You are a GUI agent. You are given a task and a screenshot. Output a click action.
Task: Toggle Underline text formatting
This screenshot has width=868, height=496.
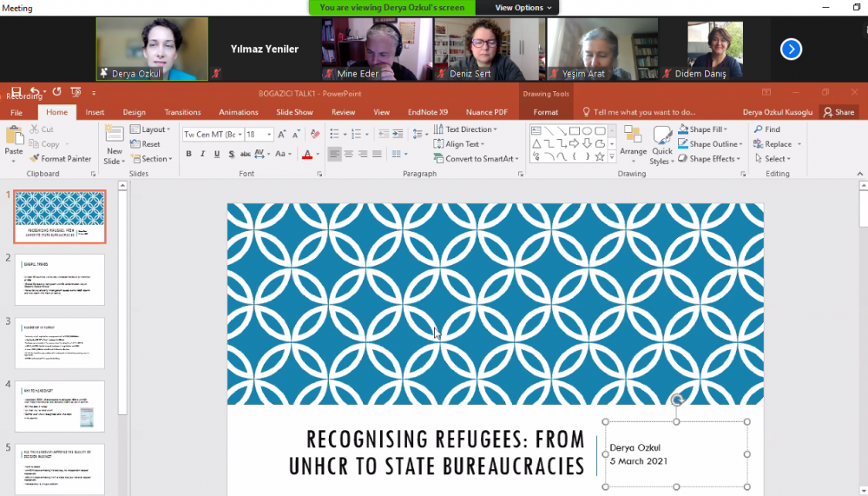tap(217, 155)
